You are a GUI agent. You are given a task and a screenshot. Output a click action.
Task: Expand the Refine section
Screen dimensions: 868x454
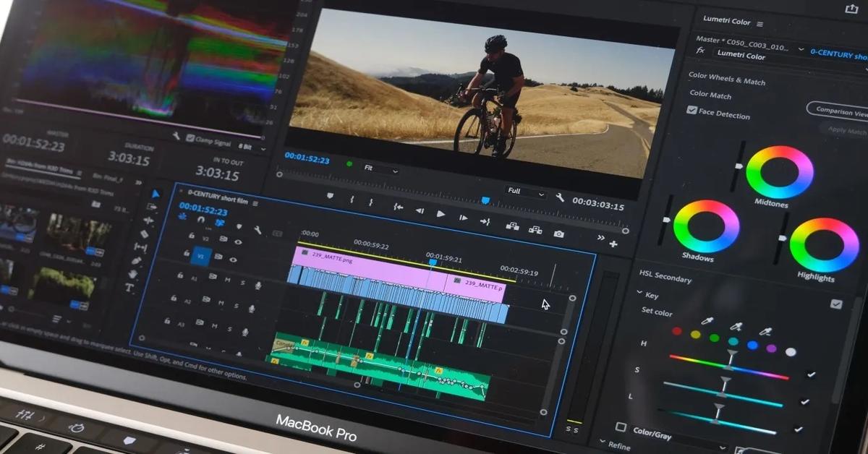click(x=602, y=442)
